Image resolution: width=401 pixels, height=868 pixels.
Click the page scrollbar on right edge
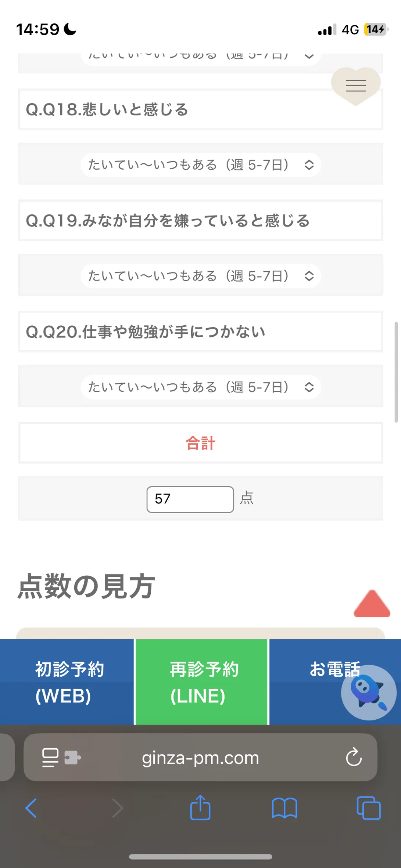click(x=396, y=372)
